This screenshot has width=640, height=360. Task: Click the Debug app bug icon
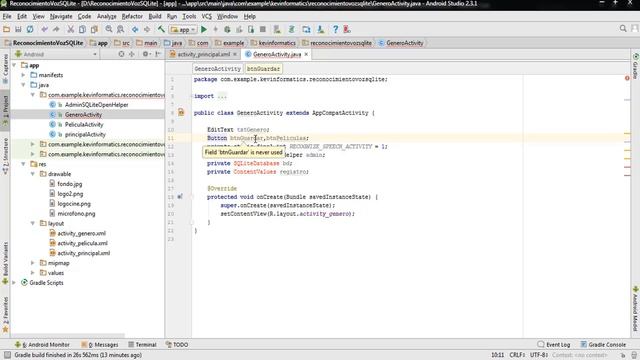227,29
